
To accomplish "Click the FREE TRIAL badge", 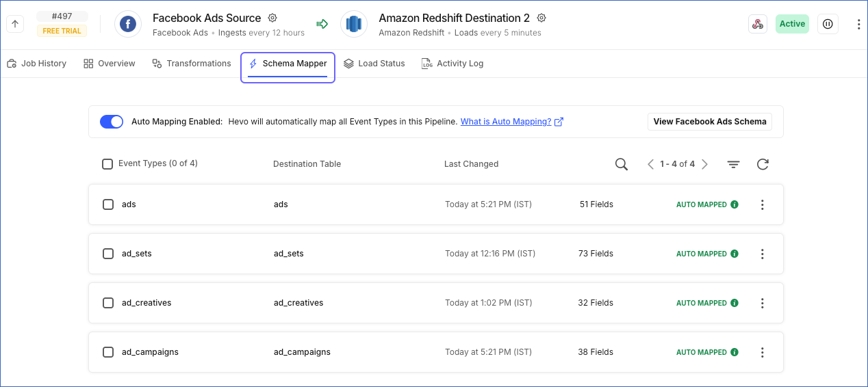I will (x=62, y=31).
